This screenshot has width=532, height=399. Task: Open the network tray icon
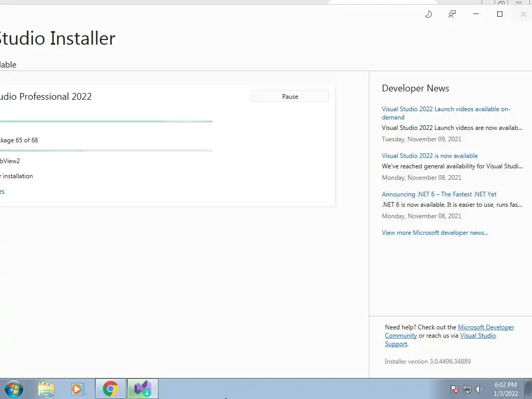point(467,389)
